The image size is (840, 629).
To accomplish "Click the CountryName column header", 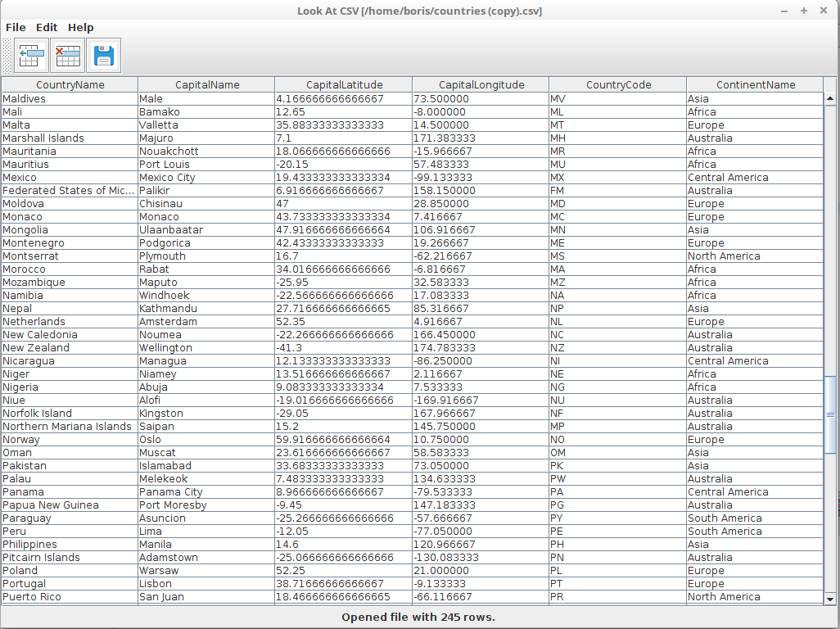I will 70,84.
